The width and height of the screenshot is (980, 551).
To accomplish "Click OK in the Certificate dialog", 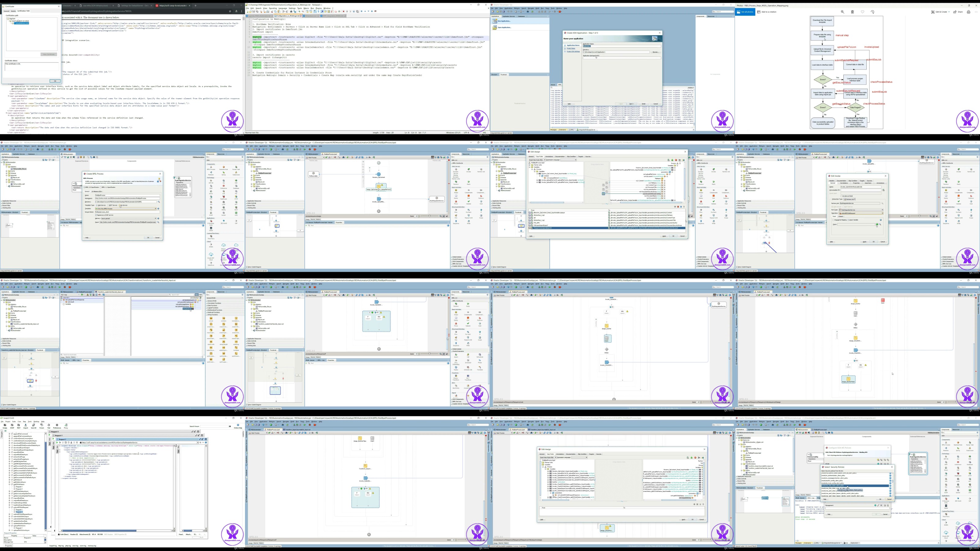I will click(55, 81).
